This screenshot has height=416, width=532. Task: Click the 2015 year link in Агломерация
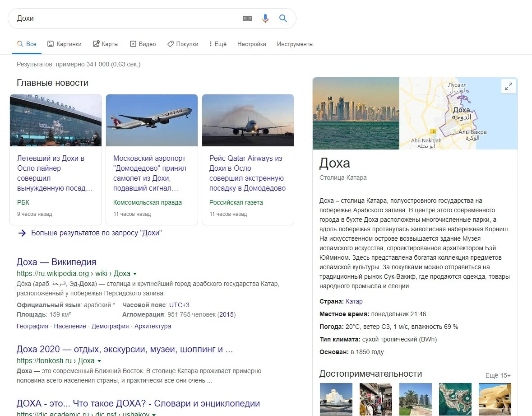tap(227, 314)
